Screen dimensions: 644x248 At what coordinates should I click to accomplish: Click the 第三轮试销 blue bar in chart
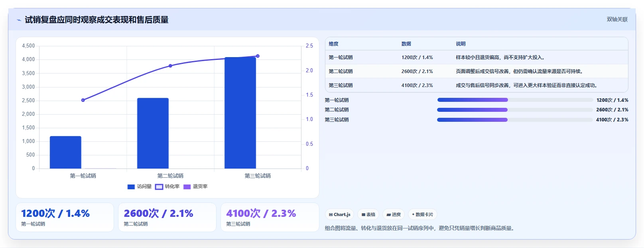tap(240, 113)
